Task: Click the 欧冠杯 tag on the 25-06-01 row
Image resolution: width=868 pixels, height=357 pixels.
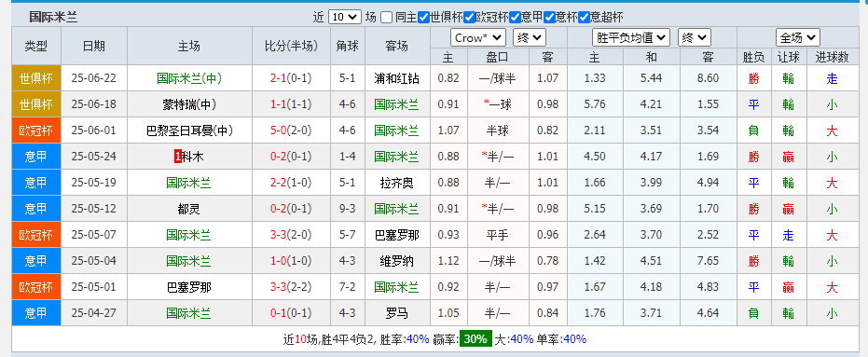Action: point(36,130)
